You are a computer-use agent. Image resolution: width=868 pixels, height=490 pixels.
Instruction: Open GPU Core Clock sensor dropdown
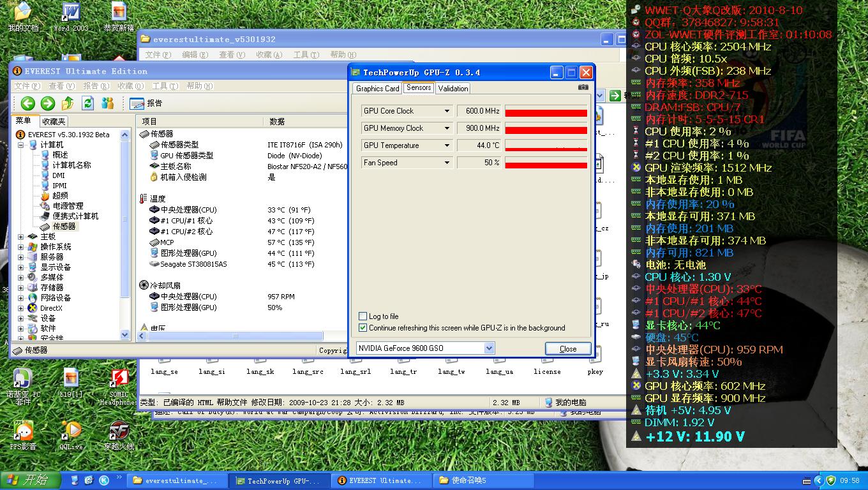tap(447, 111)
